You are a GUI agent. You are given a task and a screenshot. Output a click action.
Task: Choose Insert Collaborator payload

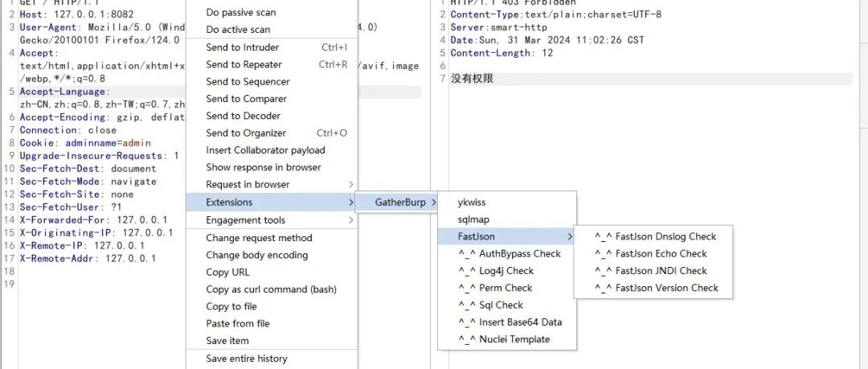pyautogui.click(x=272, y=150)
